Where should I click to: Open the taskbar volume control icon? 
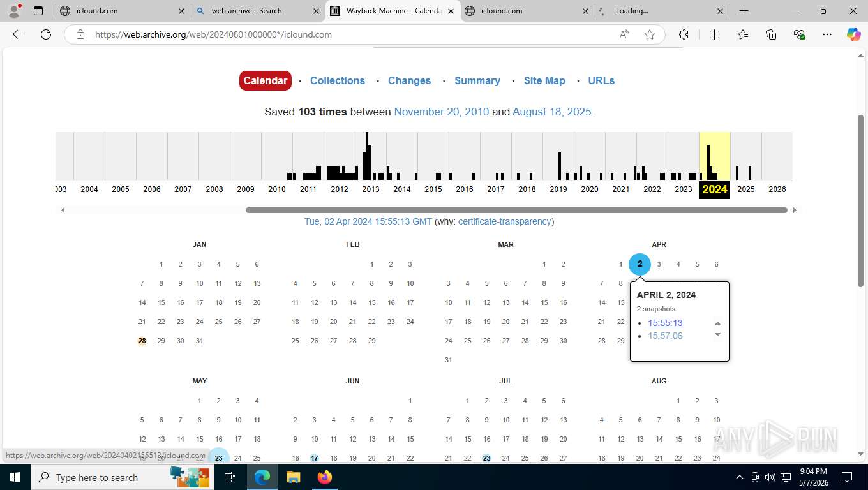coord(770,477)
